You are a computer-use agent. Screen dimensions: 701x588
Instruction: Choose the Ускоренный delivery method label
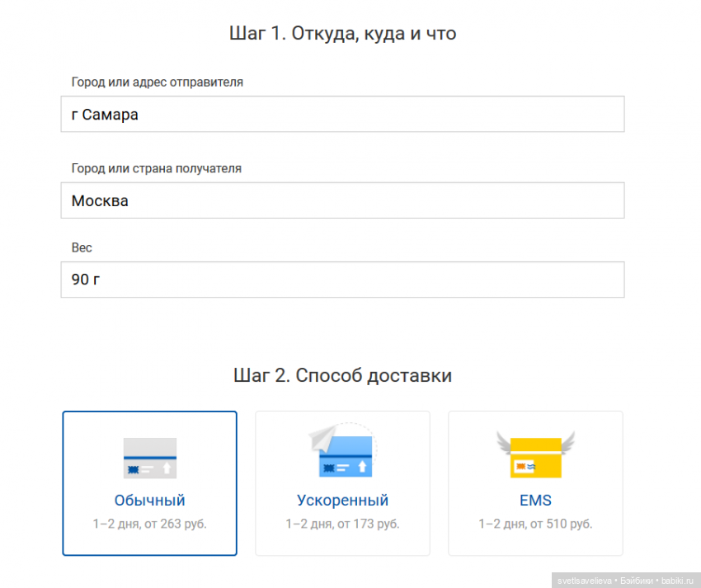342,501
